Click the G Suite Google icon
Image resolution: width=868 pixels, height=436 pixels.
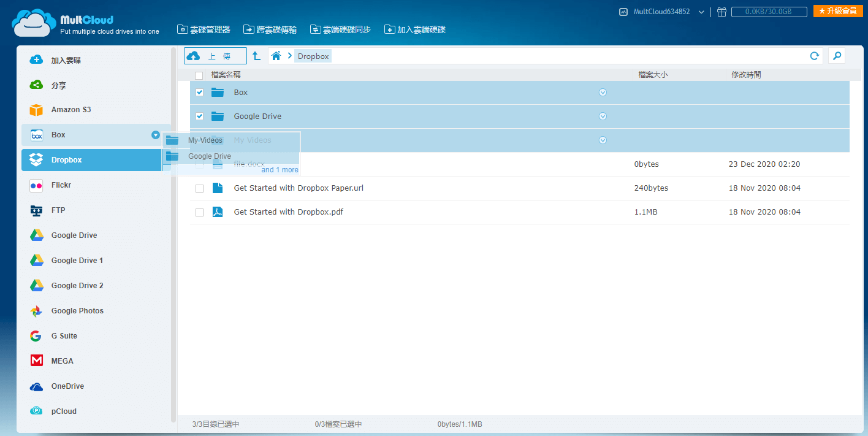[x=37, y=336]
